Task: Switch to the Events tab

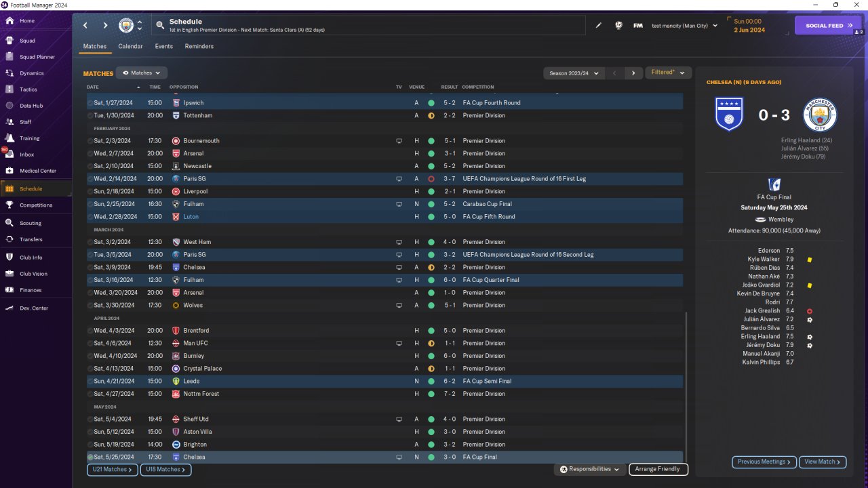Action: (163, 47)
